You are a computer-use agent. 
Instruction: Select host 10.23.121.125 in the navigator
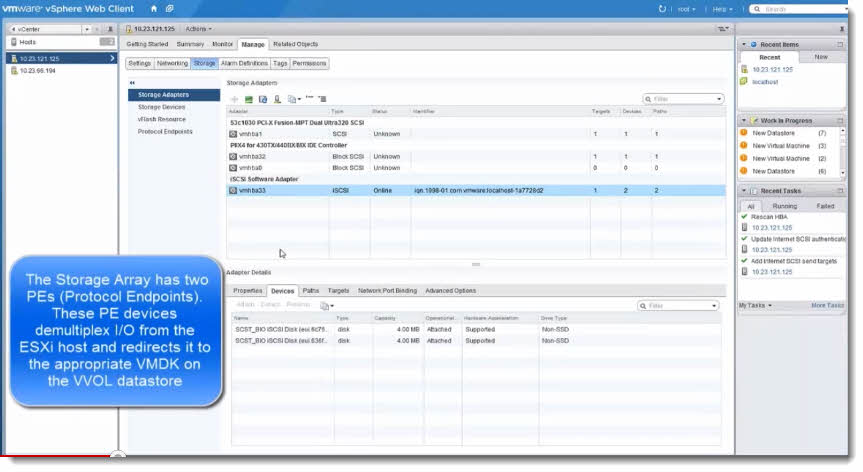pos(62,58)
